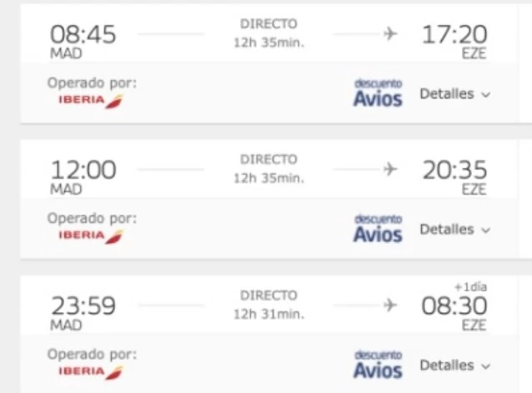This screenshot has width=532, height=393.
Task: Click Avios discount badge on 08:45 flight
Action: pos(378,93)
